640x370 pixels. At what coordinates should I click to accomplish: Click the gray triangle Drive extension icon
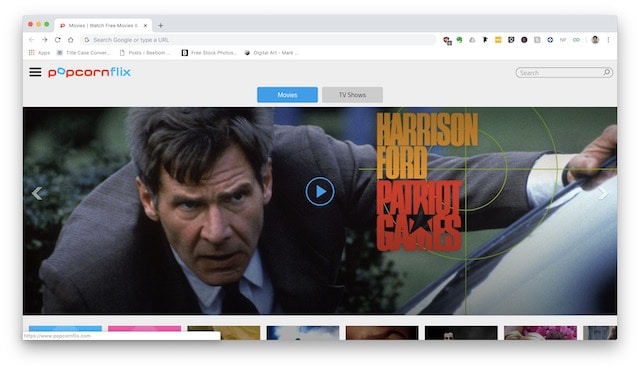click(472, 40)
